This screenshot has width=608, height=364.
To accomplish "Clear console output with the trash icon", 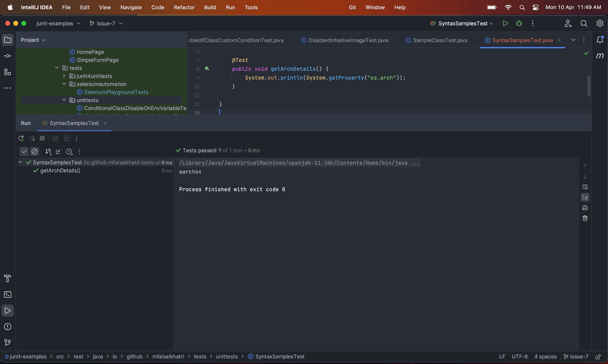I will click(585, 218).
